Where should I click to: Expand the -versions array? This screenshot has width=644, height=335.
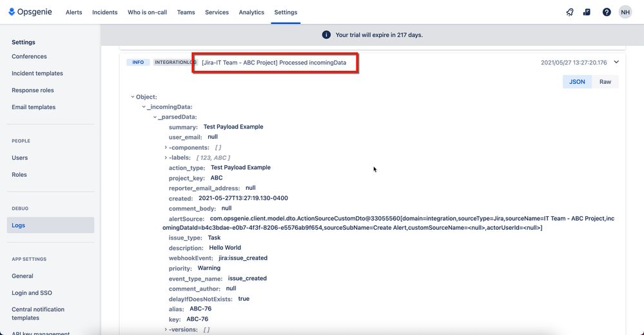(x=166, y=330)
